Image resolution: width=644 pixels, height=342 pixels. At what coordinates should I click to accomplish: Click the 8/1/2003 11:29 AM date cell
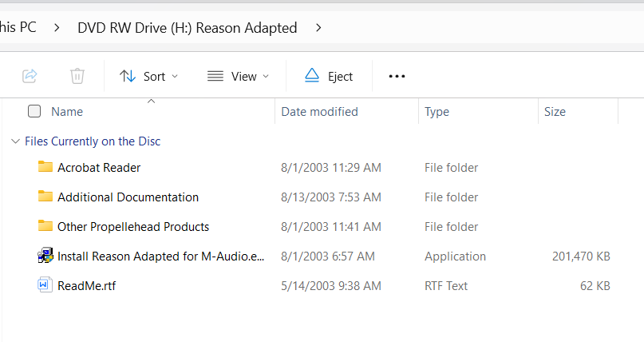coord(331,168)
